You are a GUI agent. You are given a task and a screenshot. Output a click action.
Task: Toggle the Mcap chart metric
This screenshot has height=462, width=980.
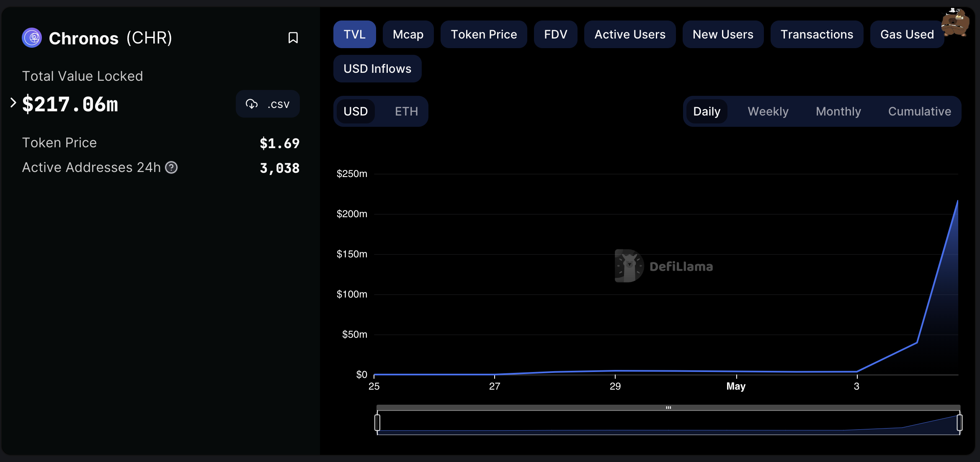pyautogui.click(x=408, y=34)
